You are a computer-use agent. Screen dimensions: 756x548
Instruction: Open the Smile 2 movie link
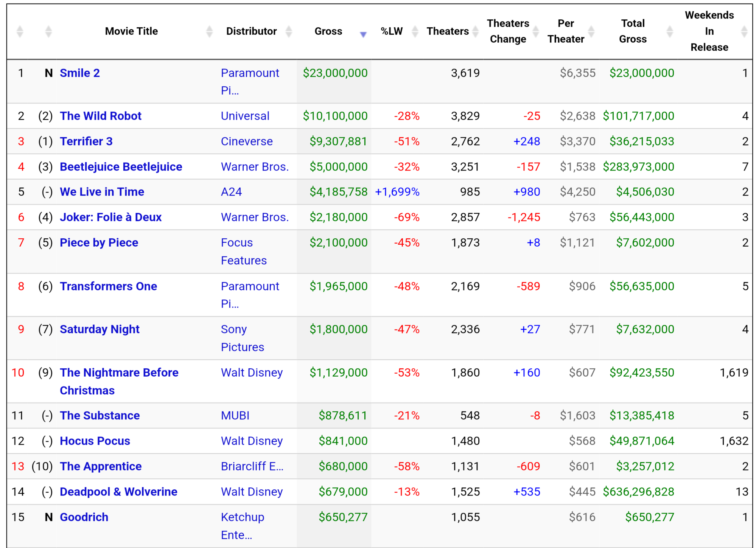click(80, 73)
